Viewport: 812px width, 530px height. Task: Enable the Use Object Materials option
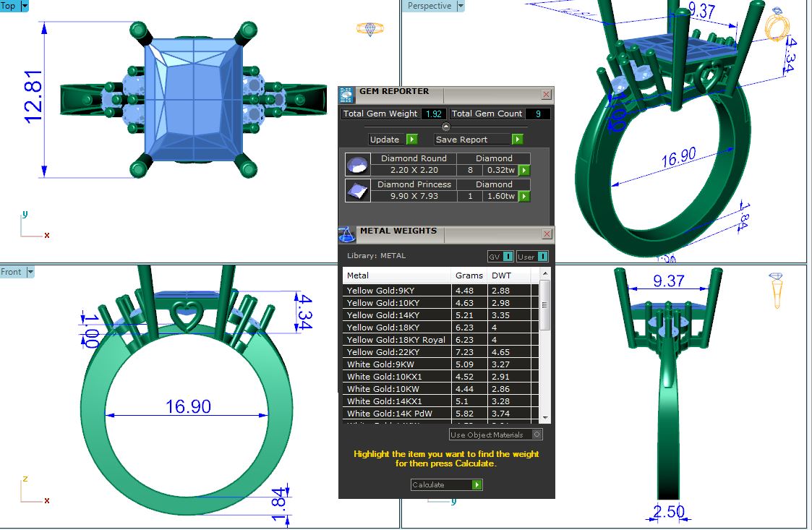(x=537, y=435)
